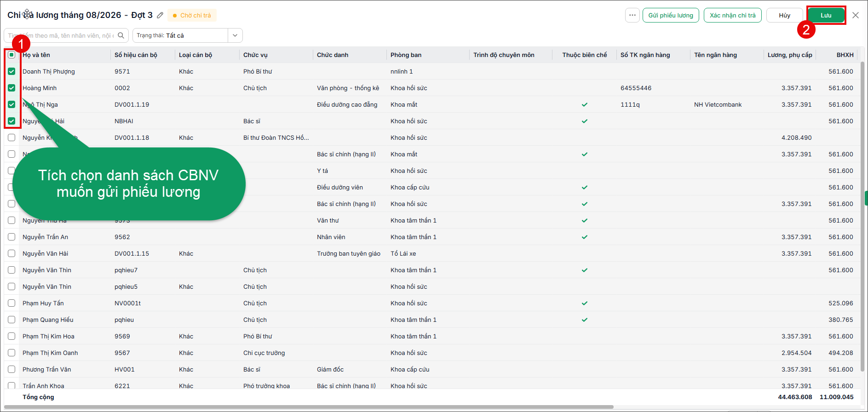Click the Hủy cancel button
The image size is (868, 412).
click(x=785, y=15)
